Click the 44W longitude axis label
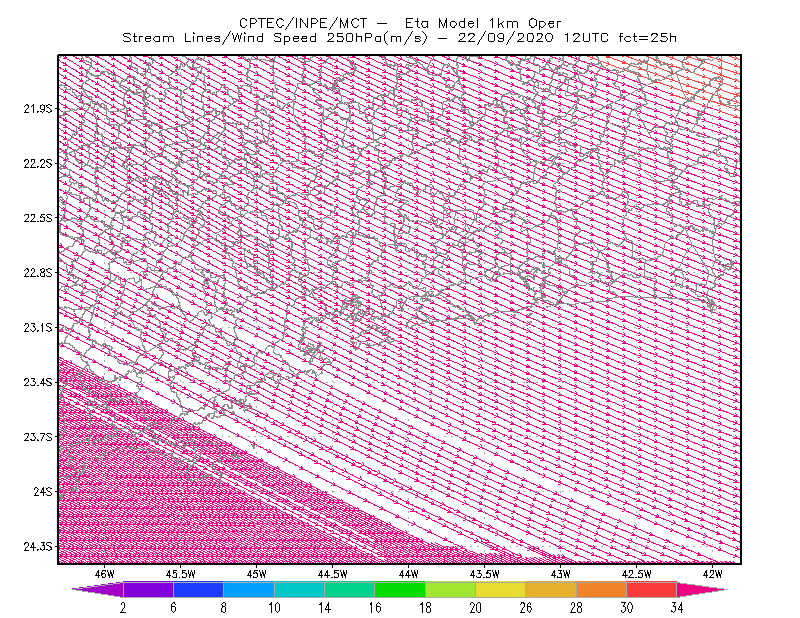Viewport: 800px width, 618px height. click(409, 574)
